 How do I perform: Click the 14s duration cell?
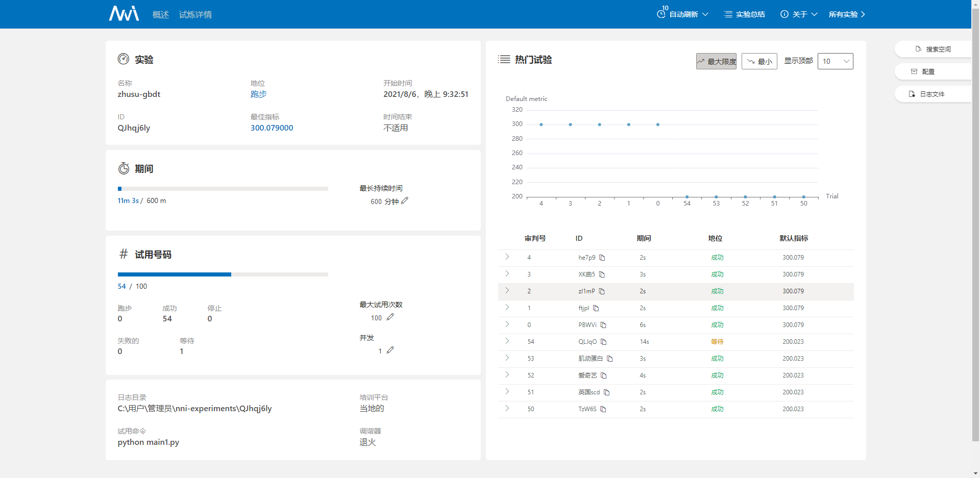tap(644, 342)
